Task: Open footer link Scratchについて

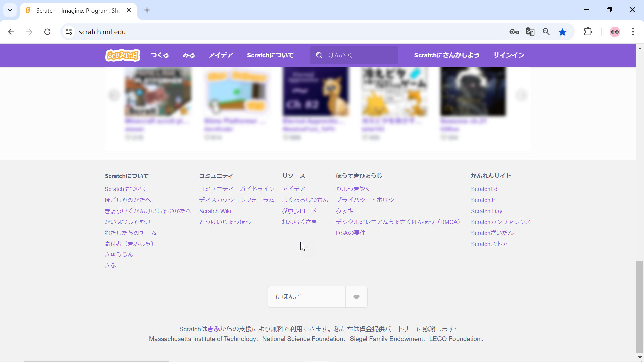Action: click(126, 189)
